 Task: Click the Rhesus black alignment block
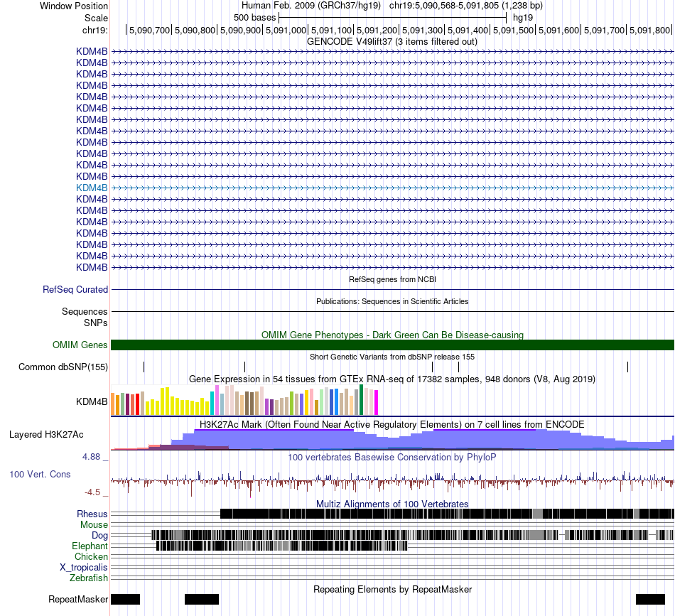click(447, 514)
